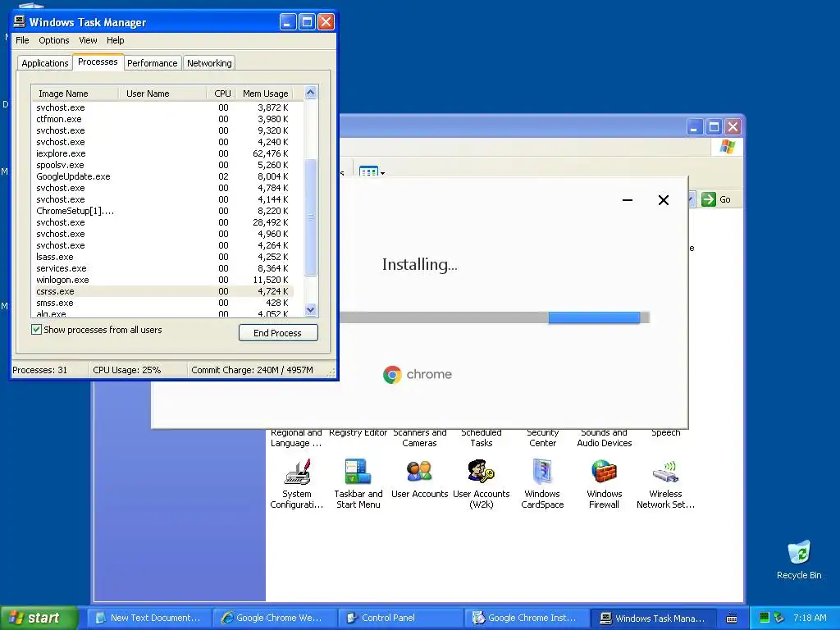Click the Task Manager title bar icon
Viewport: 840px width, 630px height.
click(20, 21)
